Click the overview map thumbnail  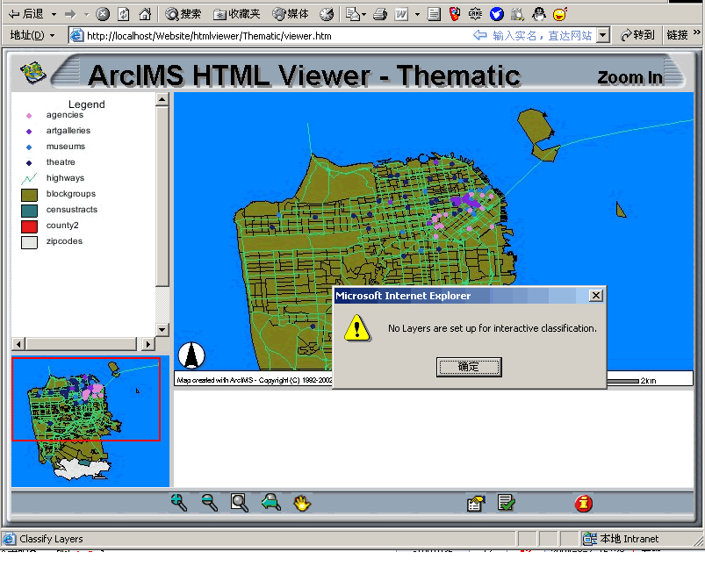point(90,421)
